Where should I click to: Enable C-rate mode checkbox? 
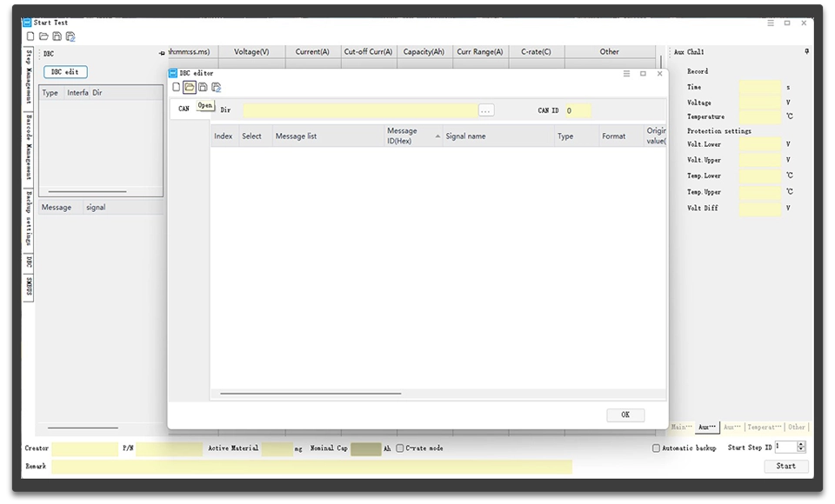[x=400, y=448]
